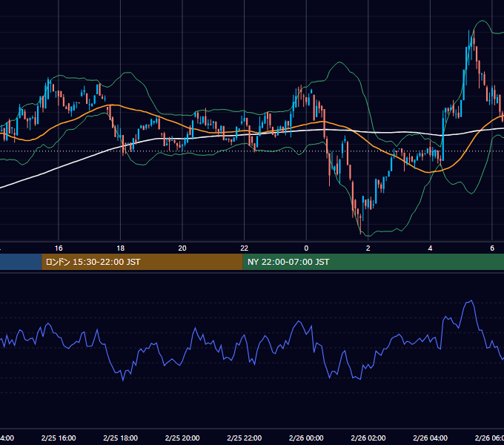This screenshot has height=445, width=504.
Task: Select the NY 22:00-07:00 JST session band
Action: (373, 262)
